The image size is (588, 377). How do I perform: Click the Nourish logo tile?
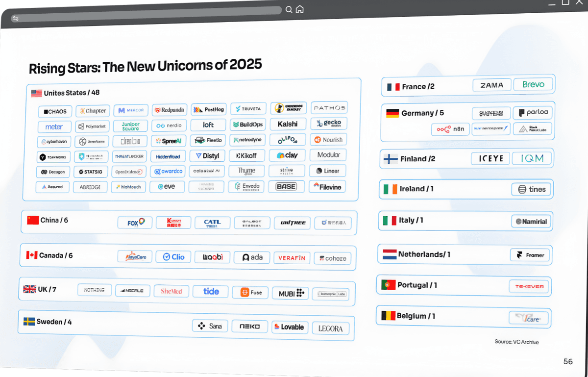point(328,139)
